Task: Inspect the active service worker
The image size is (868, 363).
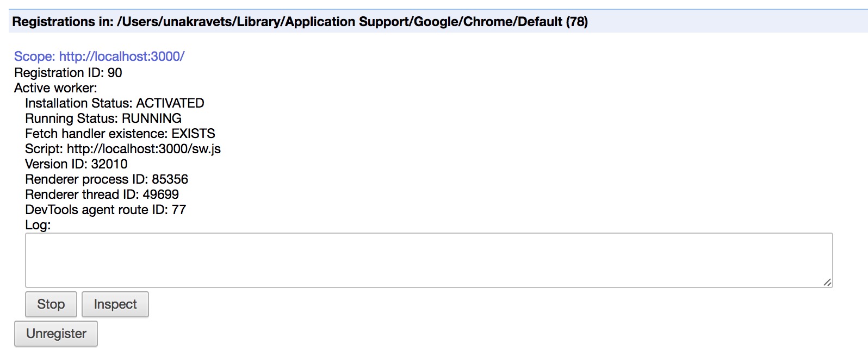Action: (x=115, y=304)
